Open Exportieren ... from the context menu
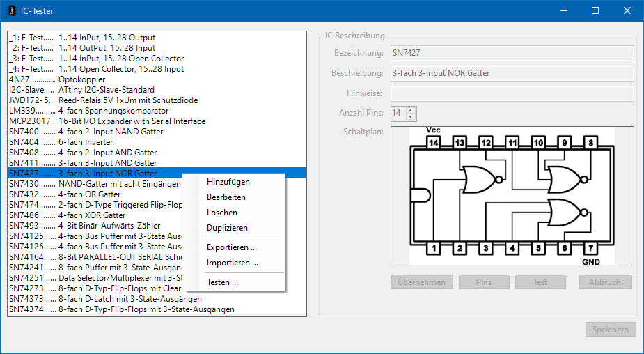Viewport: 644px width, 354px height. [x=233, y=247]
